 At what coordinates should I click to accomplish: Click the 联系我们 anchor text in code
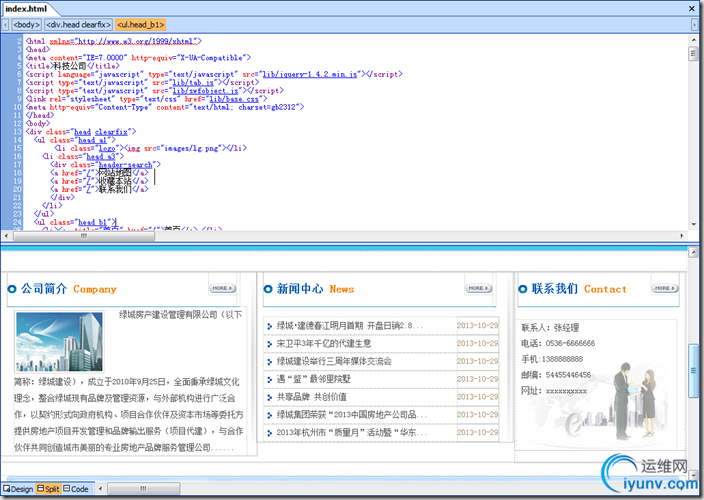pos(115,189)
